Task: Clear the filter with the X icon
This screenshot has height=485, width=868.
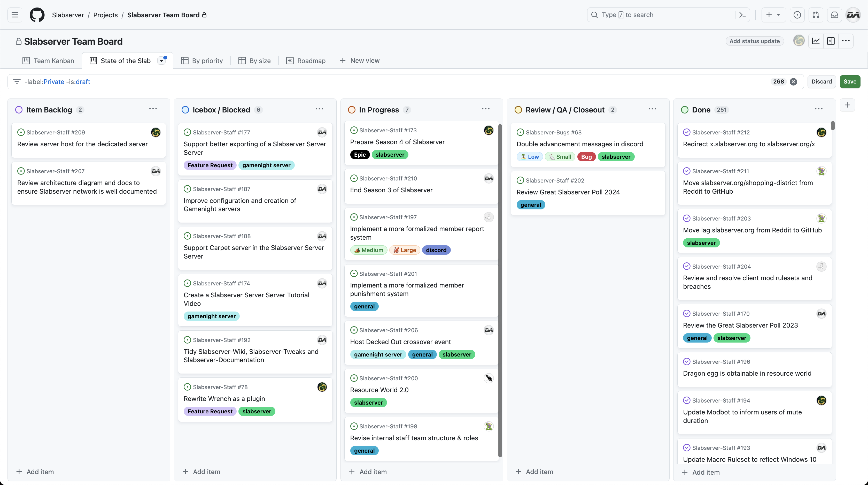Action: click(794, 82)
